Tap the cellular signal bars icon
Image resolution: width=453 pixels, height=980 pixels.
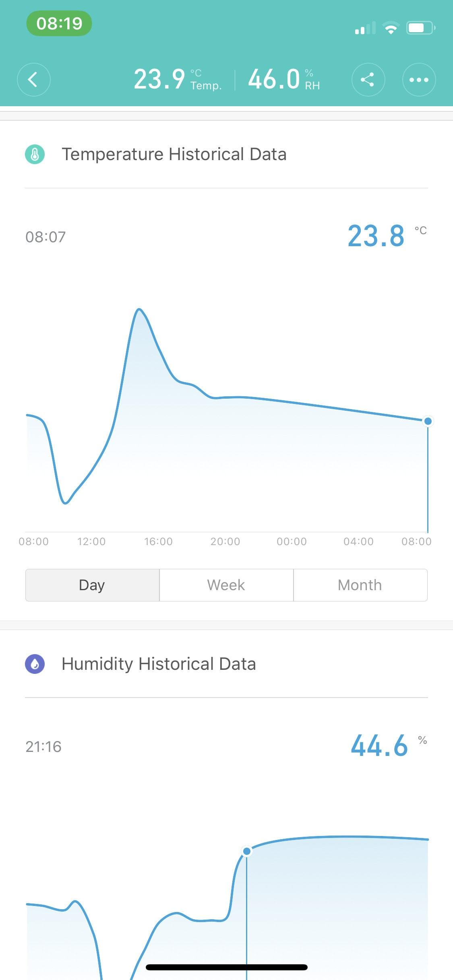tap(365, 28)
